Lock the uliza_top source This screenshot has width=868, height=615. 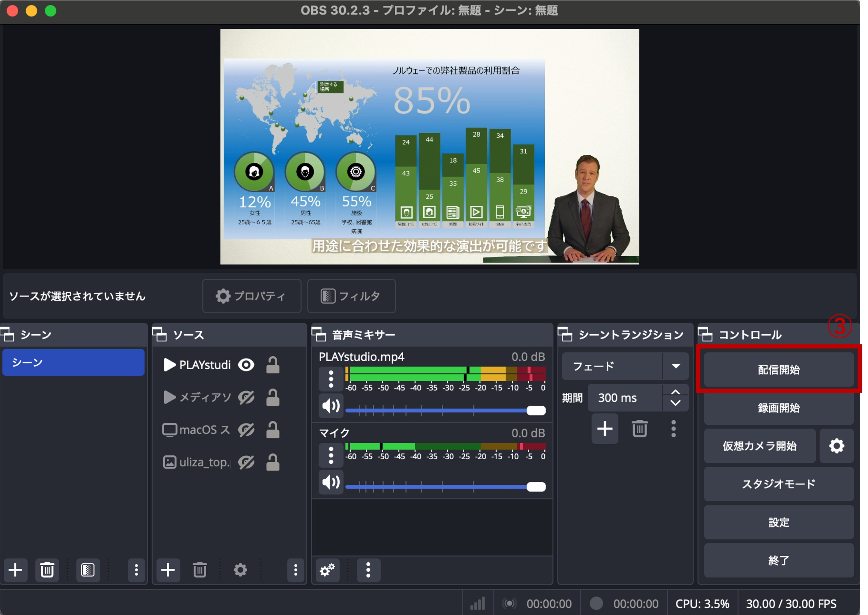click(x=273, y=462)
